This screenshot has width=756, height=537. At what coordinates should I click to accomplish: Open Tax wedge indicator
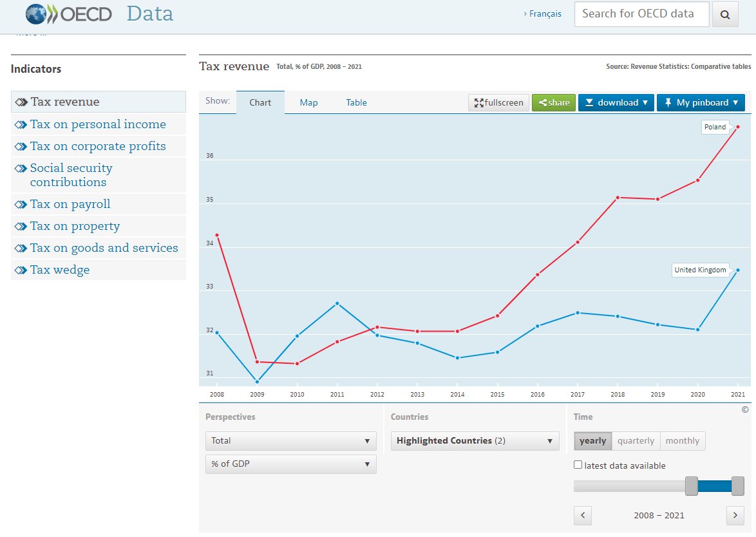coord(99,270)
